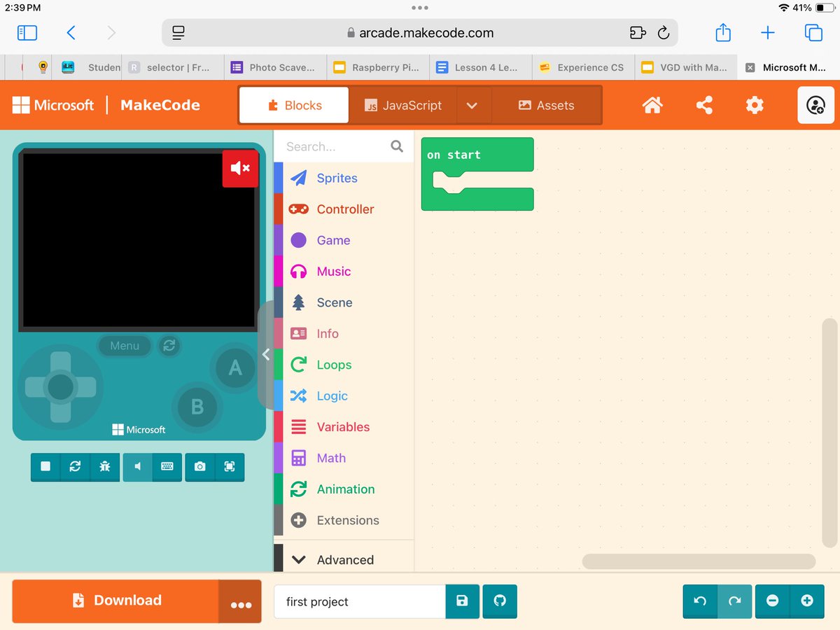
Task: Save the project with disk icon
Action: coord(462,601)
